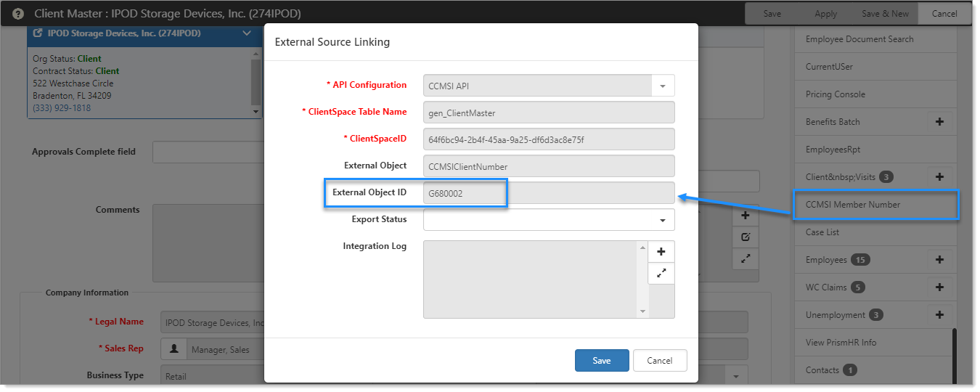This screenshot has width=980, height=392.
Task: Expand the Integration Log field
Action: pos(661,273)
